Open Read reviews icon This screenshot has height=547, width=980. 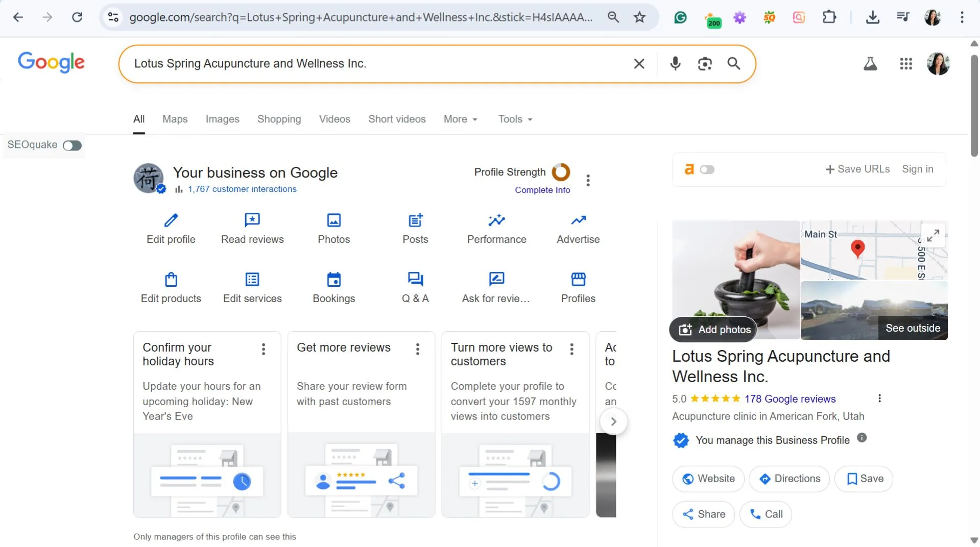tap(252, 220)
